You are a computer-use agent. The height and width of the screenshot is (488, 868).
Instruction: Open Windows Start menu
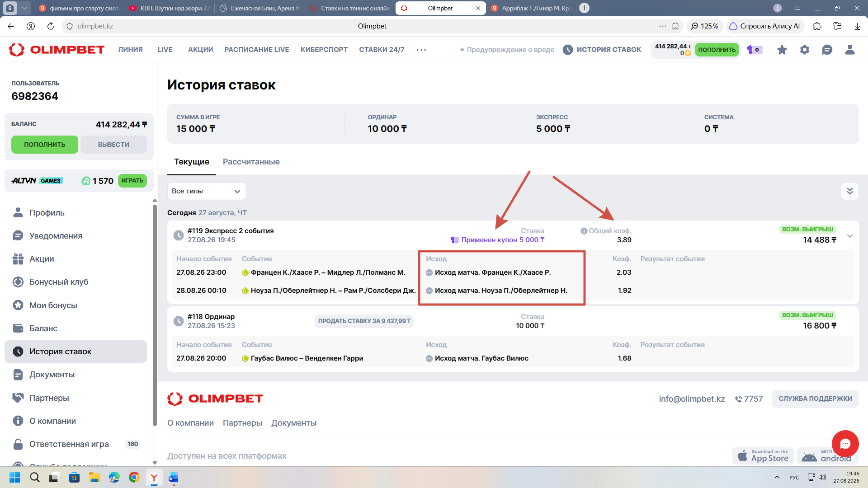coord(15,477)
